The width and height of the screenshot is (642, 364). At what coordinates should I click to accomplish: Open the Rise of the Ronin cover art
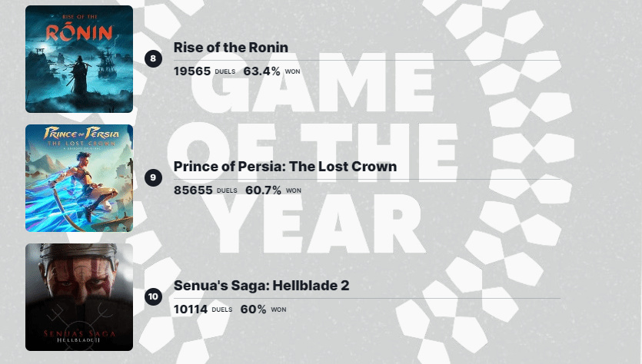coord(79,59)
